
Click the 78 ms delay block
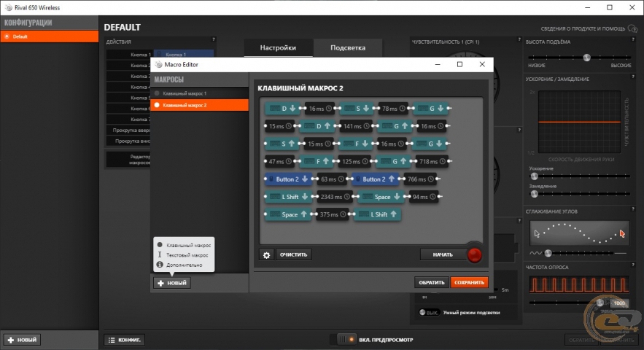pos(393,109)
